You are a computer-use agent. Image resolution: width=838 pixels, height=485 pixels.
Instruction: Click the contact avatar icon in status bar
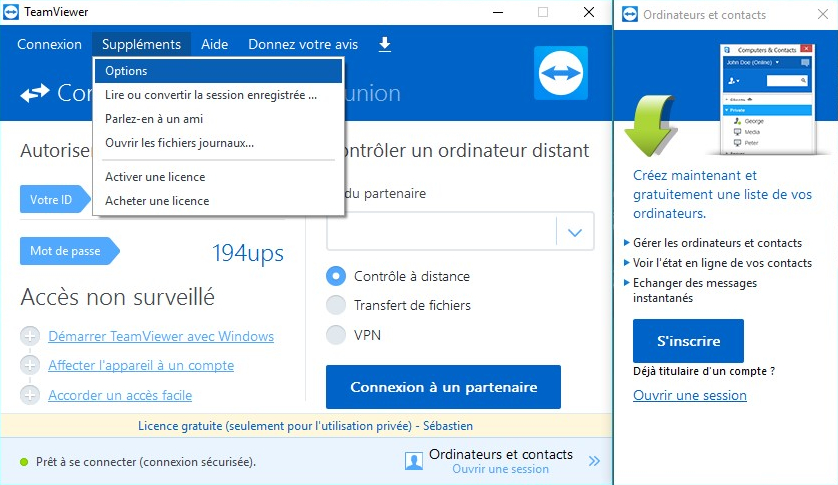click(x=414, y=461)
